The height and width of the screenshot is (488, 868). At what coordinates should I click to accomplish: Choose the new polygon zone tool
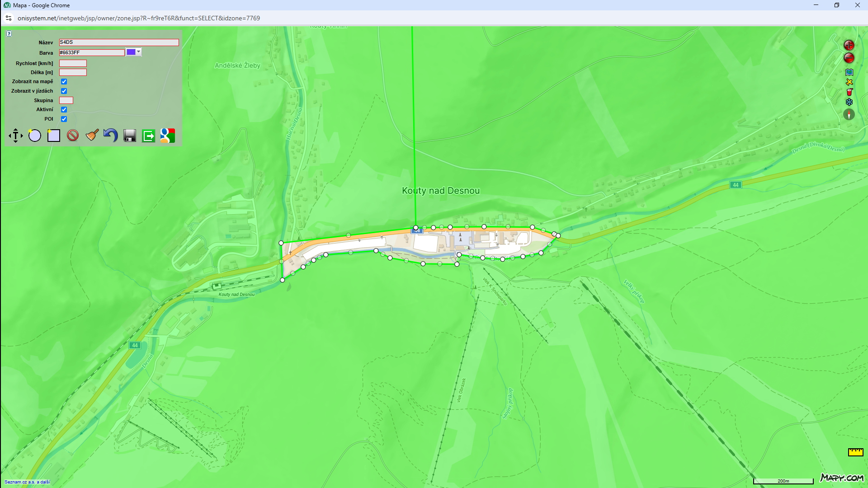tap(53, 136)
